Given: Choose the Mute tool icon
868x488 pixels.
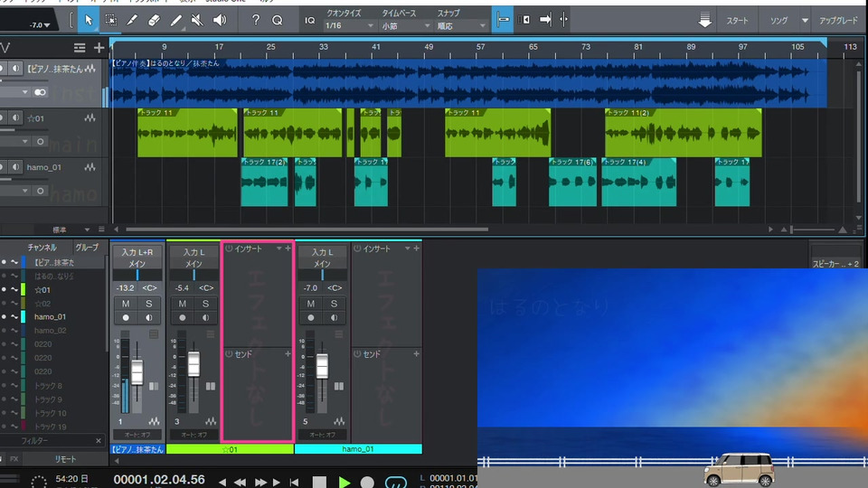Looking at the screenshot, I should coord(196,19).
